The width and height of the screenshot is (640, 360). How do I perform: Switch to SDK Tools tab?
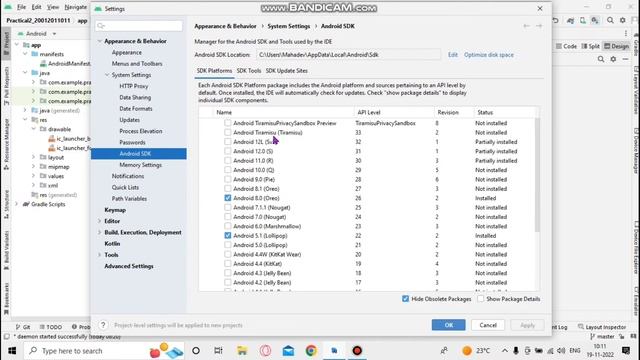249,71
